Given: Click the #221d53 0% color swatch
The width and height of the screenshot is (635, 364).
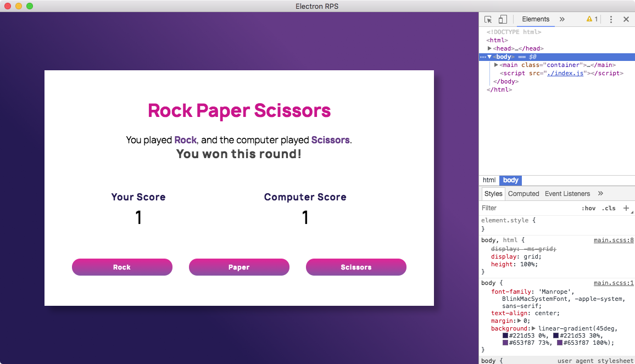Looking at the screenshot, I should pos(505,335).
